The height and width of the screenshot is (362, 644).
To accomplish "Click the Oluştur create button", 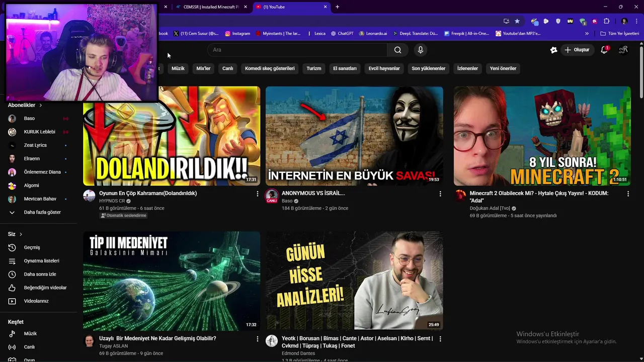I will pyautogui.click(x=577, y=50).
